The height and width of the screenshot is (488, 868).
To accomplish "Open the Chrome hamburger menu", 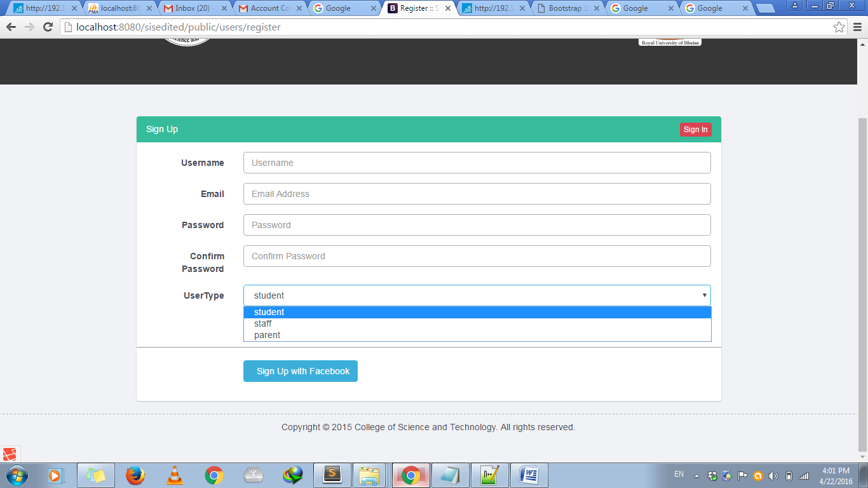I will [857, 27].
